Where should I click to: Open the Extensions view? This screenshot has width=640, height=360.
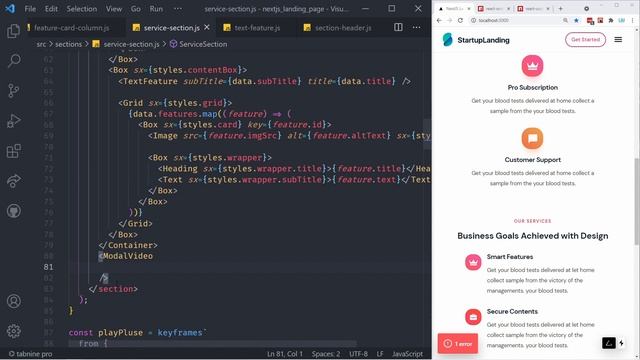point(13,151)
